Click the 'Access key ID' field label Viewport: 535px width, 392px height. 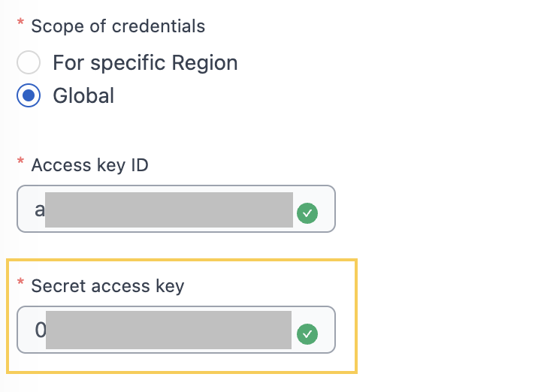[89, 165]
